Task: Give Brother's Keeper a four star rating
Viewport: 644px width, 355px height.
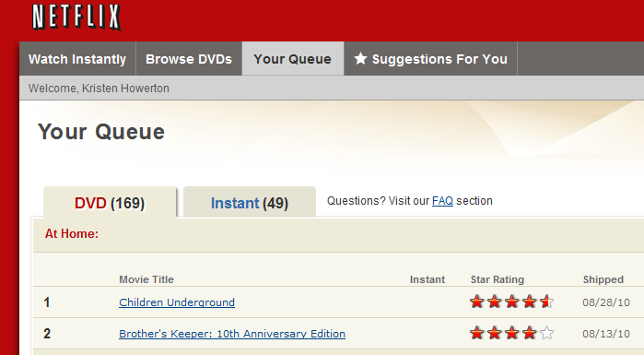Action: pos(530,333)
